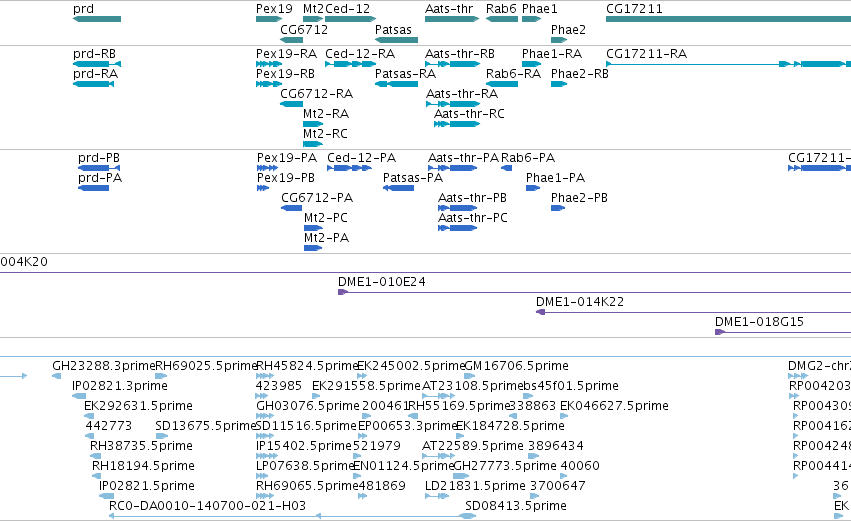Screen dimensions: 851x521
Task: Select protein prd-PB
Action: [99, 168]
